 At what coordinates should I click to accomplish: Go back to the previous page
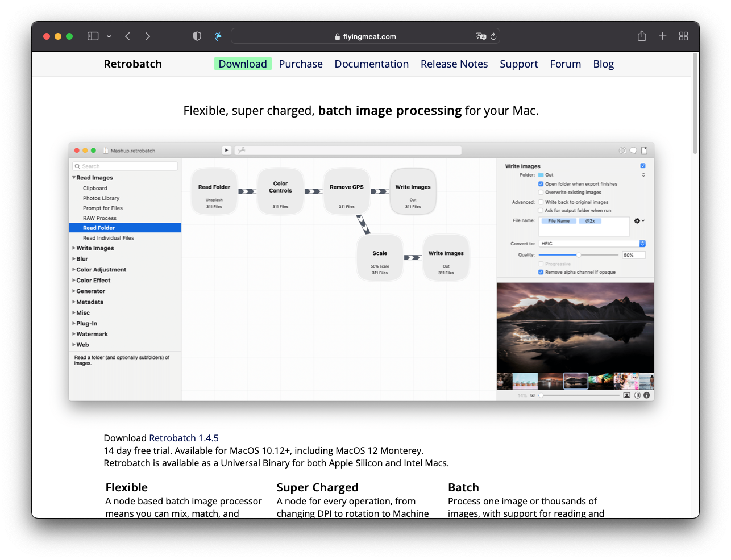pos(127,36)
